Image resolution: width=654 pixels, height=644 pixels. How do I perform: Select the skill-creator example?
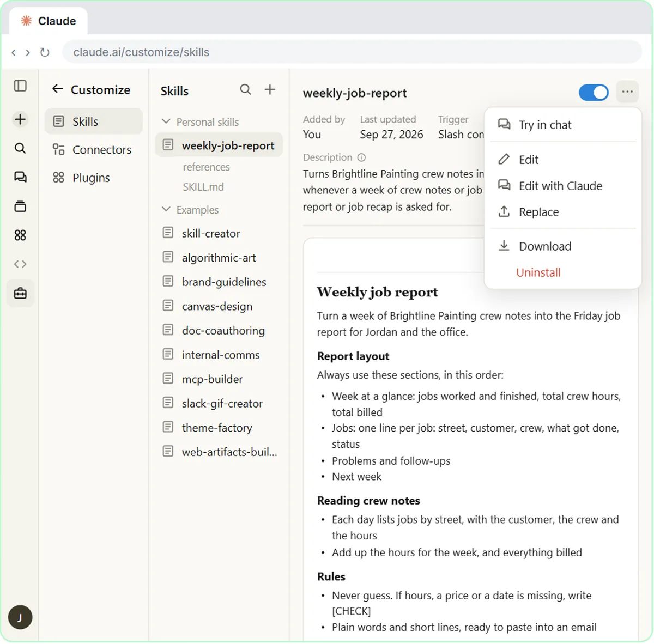pos(219,233)
